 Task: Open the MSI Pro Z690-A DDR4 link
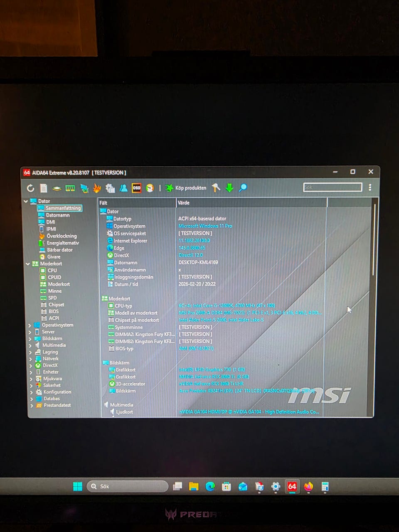250,313
